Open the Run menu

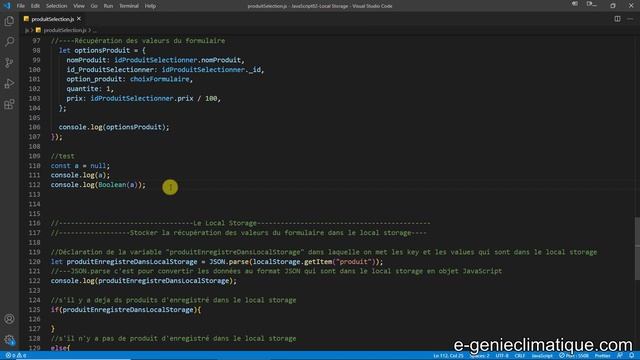(x=108, y=6)
